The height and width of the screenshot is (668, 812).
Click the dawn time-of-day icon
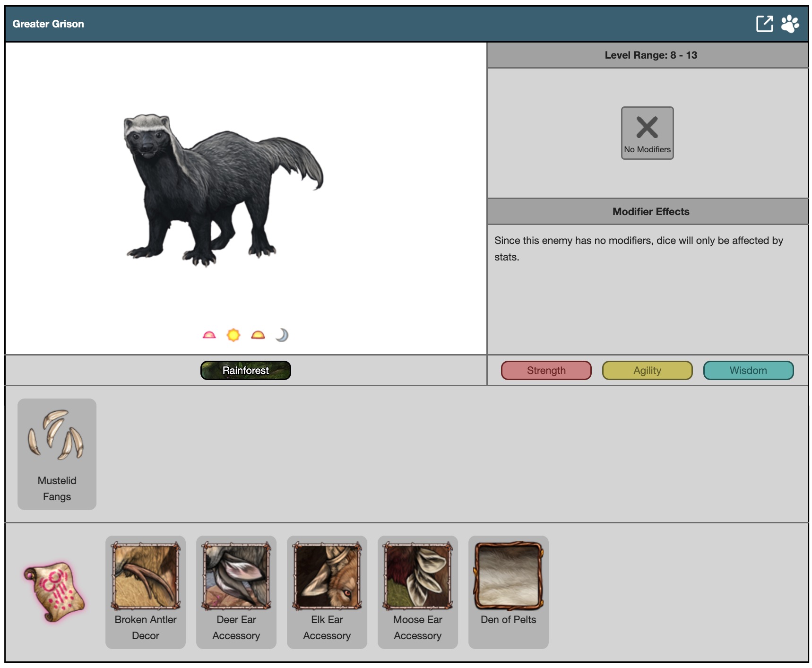pyautogui.click(x=209, y=335)
